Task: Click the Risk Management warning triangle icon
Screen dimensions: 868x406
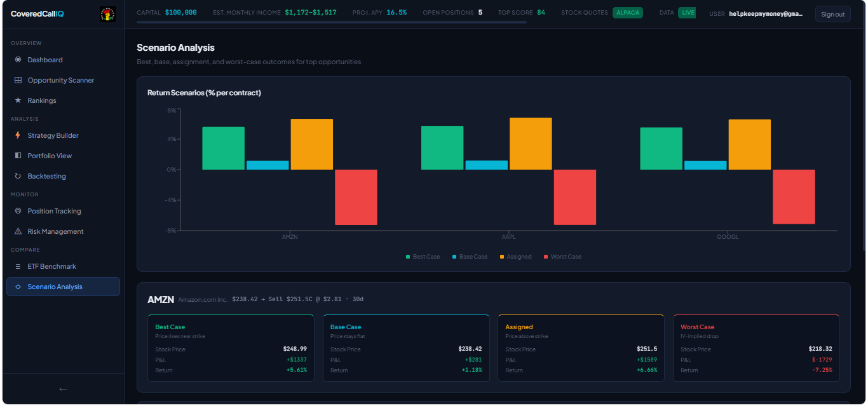Action: 18,231
